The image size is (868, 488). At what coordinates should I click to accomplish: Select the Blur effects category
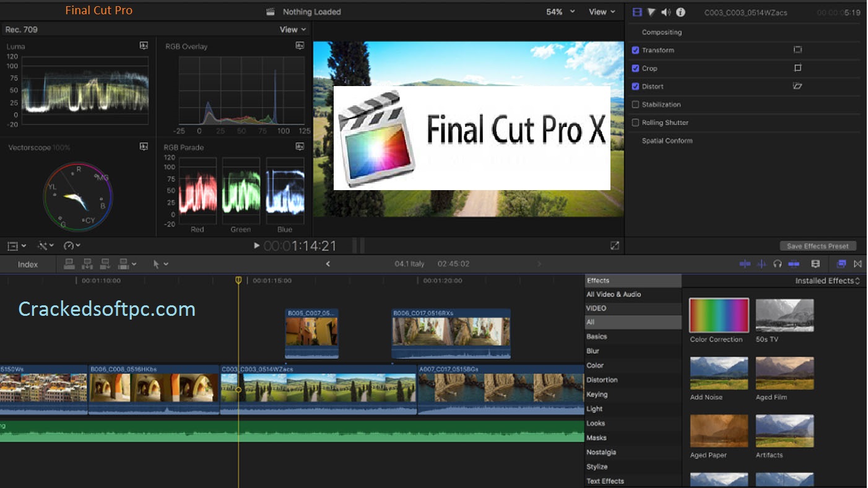coord(633,351)
